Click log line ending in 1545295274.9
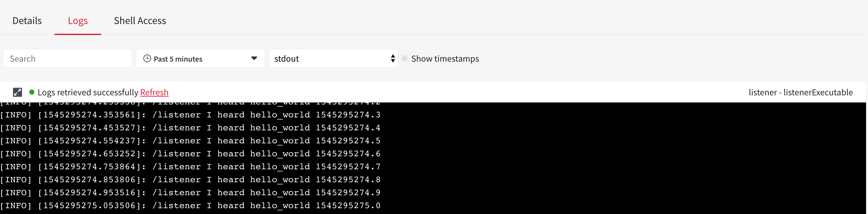 tap(190, 193)
